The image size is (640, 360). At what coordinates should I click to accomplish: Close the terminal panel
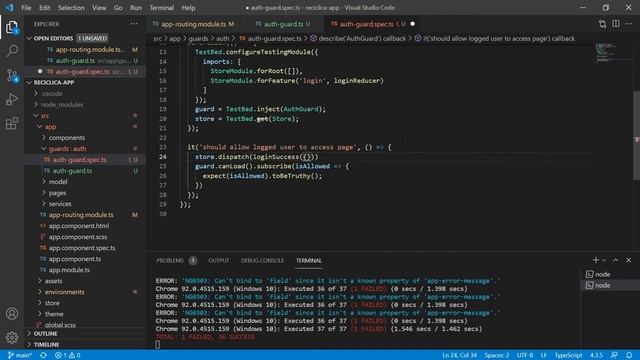pyautogui.click(x=629, y=260)
